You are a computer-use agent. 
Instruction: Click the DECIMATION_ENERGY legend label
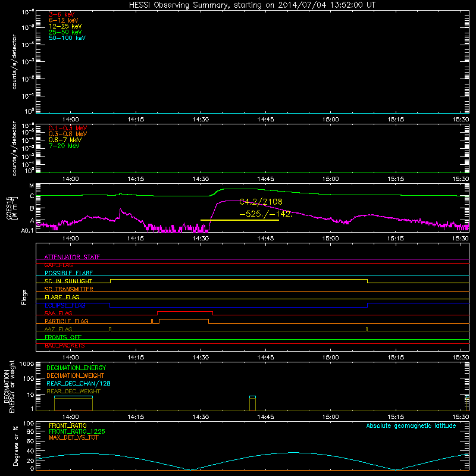(x=76, y=368)
